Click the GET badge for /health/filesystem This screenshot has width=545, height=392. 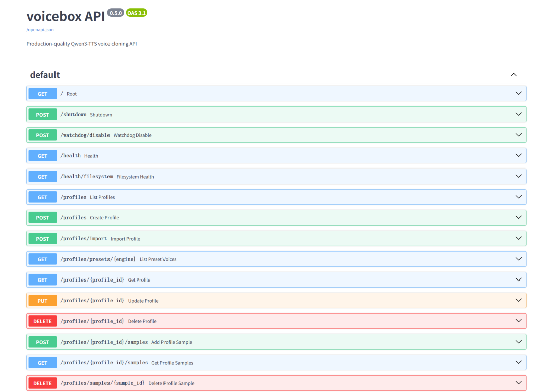pos(42,177)
